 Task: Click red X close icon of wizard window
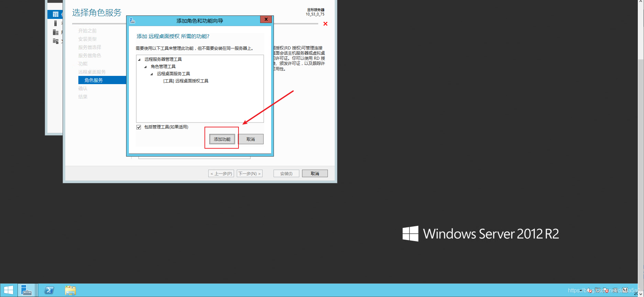pos(325,24)
